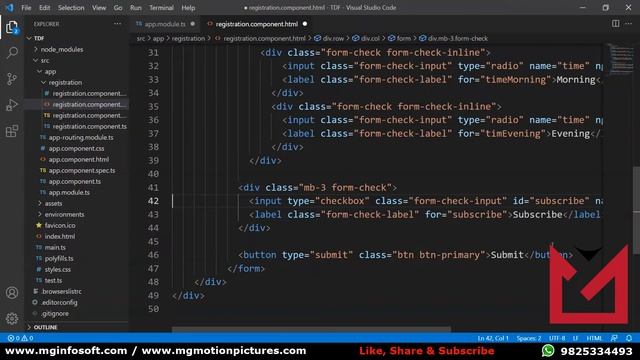
Task: Click the notifications bell in status bar
Action: pyautogui.click(x=629, y=338)
